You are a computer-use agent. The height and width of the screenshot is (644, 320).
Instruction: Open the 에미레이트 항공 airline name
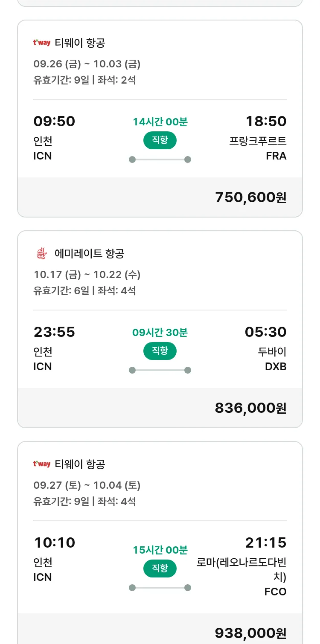90,254
